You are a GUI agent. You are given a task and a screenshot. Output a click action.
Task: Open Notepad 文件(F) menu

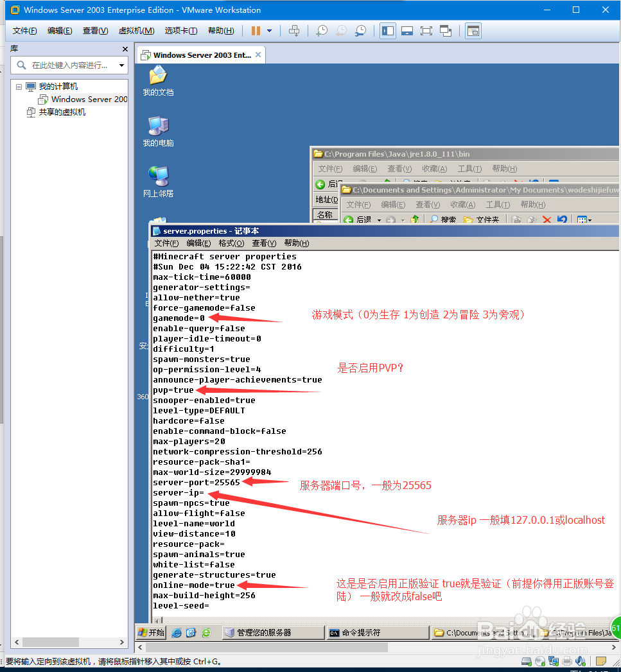(x=167, y=243)
